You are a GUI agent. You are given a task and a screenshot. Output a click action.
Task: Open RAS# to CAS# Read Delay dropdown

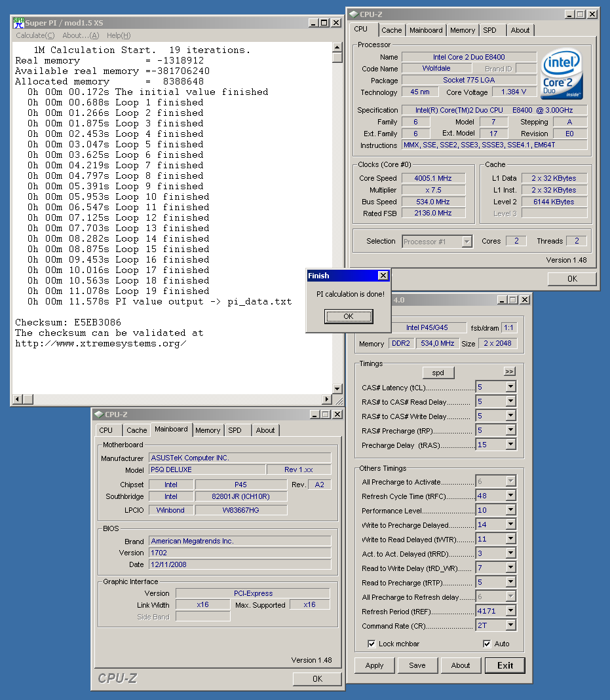(x=511, y=401)
